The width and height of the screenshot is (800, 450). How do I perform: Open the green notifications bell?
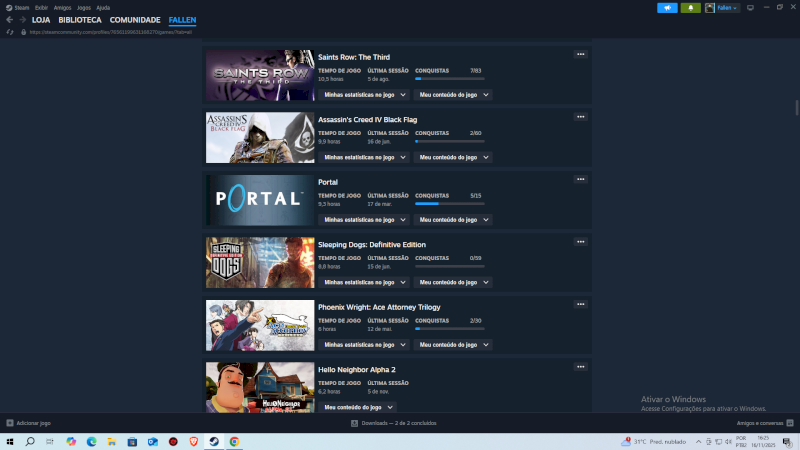pyautogui.click(x=690, y=8)
